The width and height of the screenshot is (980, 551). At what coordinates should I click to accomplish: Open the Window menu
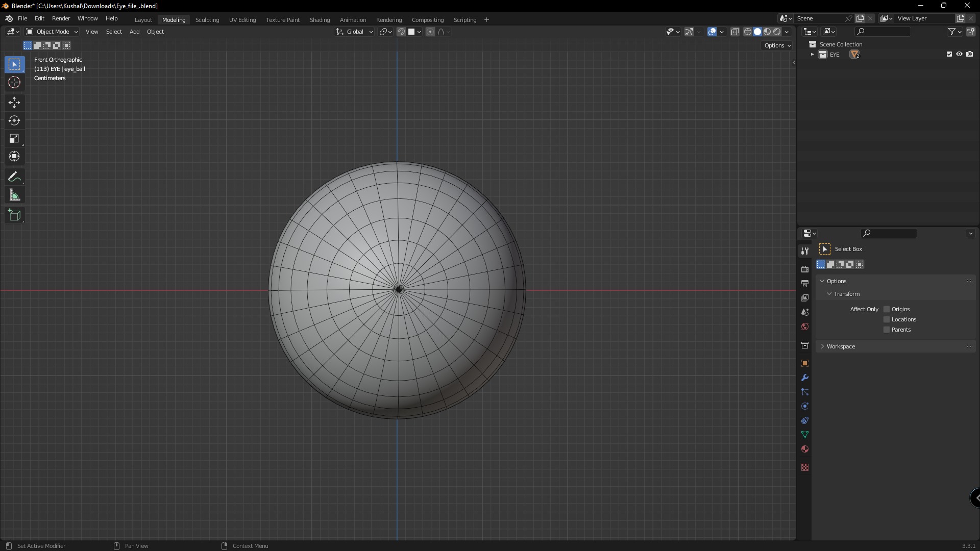point(87,18)
